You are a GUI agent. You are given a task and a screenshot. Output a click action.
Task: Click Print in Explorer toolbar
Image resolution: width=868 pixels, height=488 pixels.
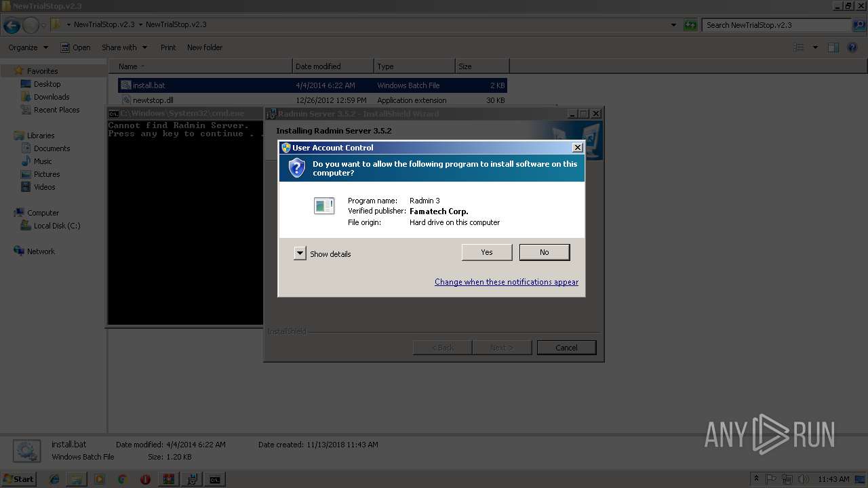[168, 47]
